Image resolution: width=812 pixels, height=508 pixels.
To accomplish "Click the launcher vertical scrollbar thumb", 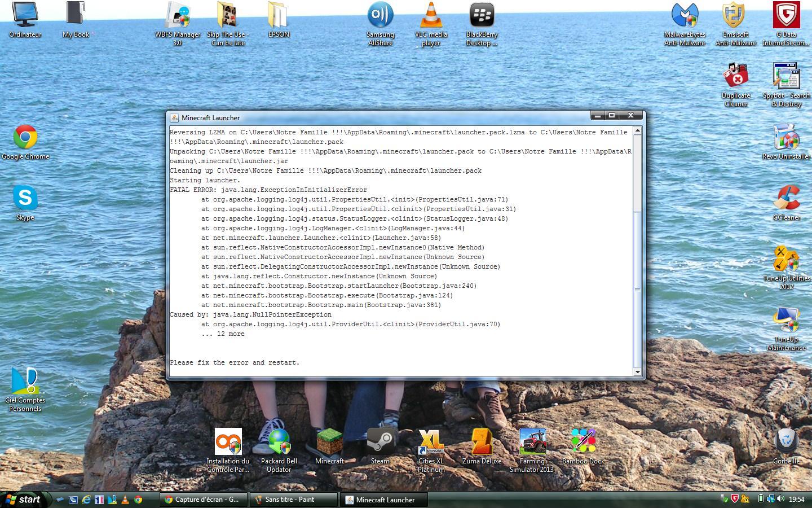I will pos(637,290).
